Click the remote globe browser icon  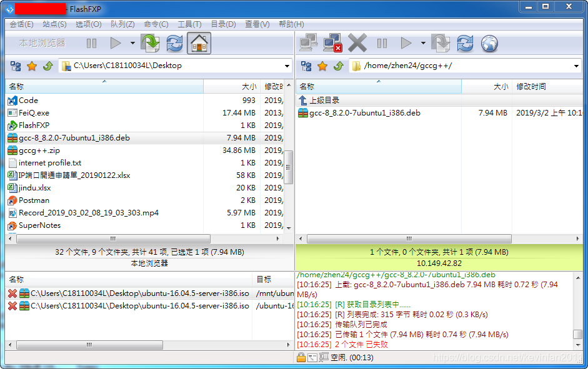(489, 44)
